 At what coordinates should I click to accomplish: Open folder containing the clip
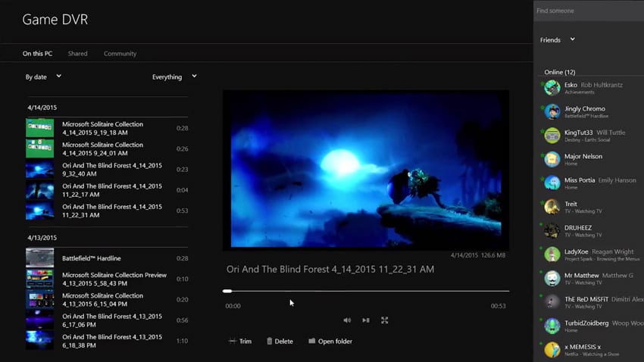point(330,341)
